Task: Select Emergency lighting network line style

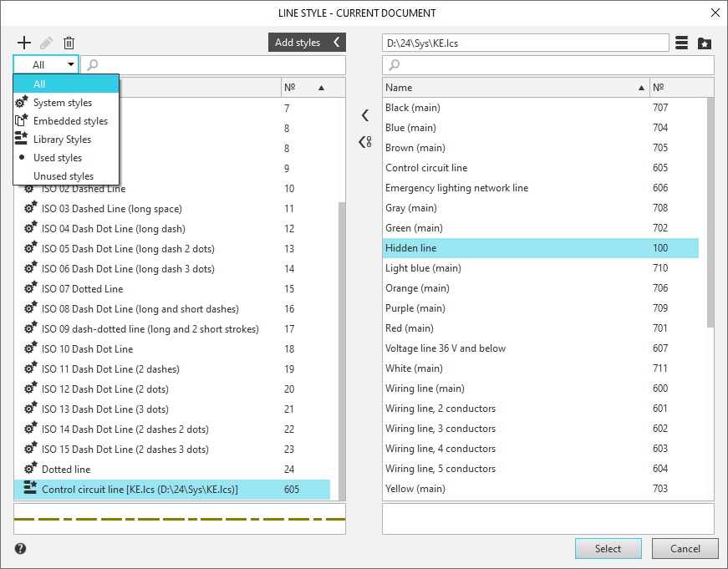Action: point(456,188)
